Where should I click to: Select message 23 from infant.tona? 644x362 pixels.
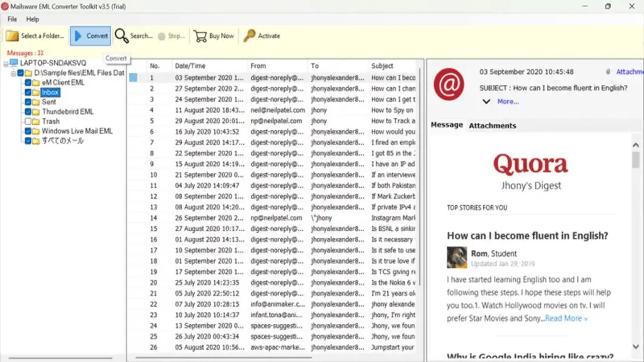272,315
